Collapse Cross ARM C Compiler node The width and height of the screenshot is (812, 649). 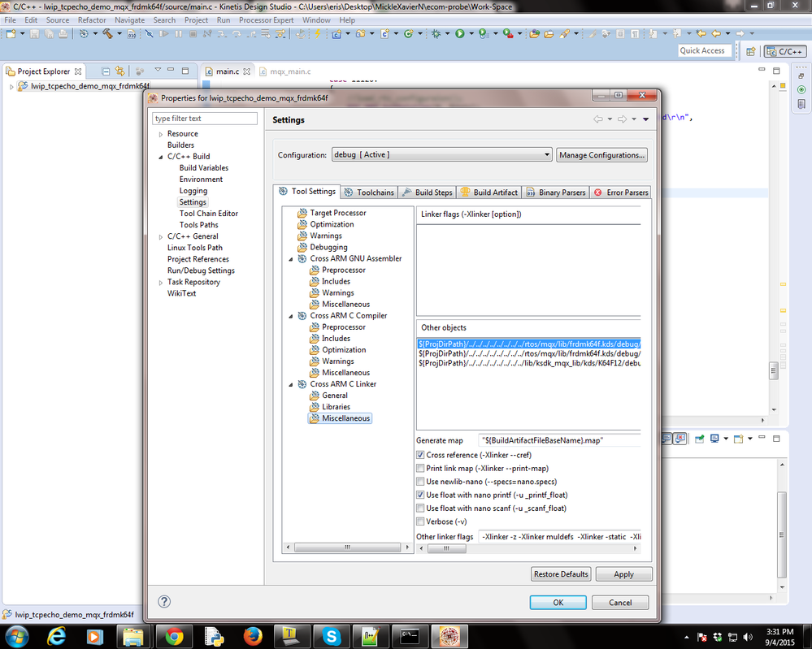291,316
